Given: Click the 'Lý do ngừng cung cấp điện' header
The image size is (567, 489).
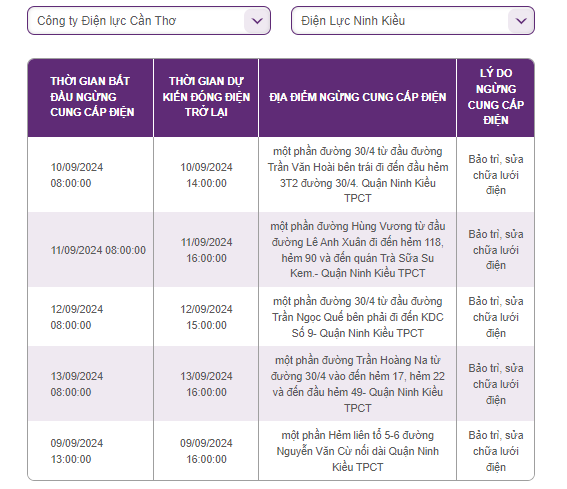Looking at the screenshot, I should (x=496, y=97).
